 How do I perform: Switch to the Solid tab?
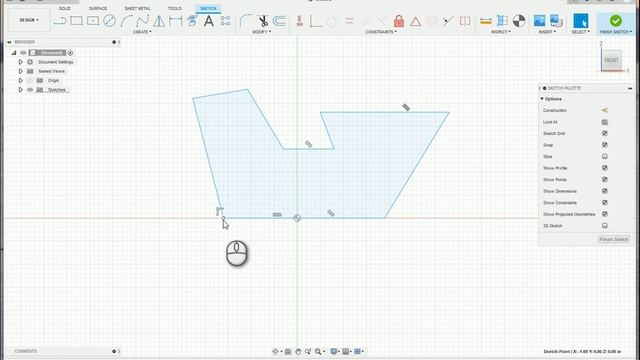[x=64, y=8]
